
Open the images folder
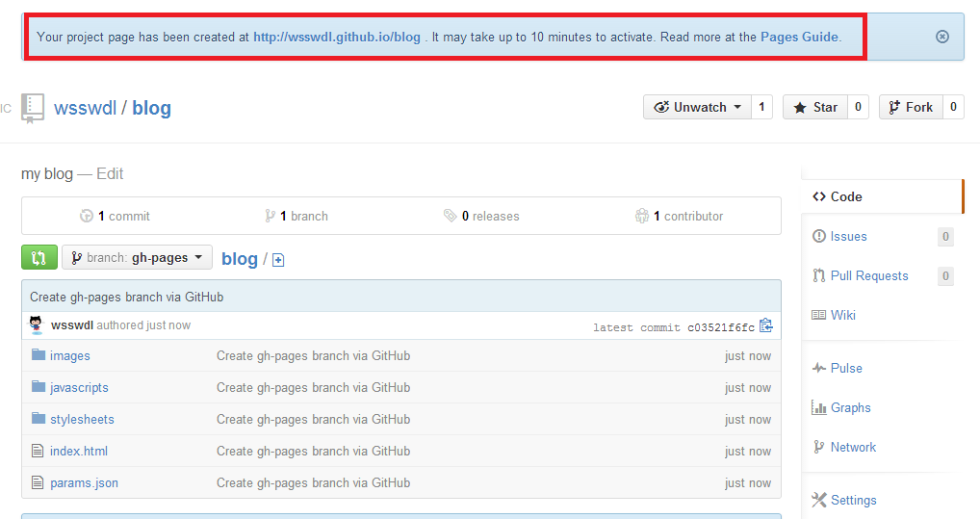(x=69, y=356)
